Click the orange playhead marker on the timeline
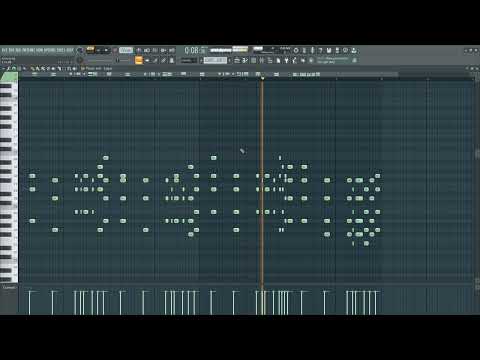The height and width of the screenshot is (360, 480). click(262, 78)
